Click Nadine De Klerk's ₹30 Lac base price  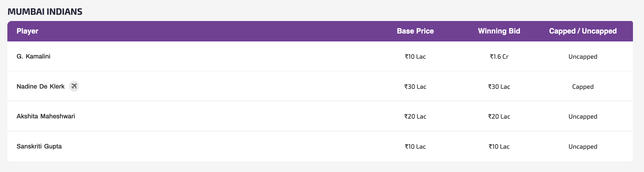pos(415,87)
